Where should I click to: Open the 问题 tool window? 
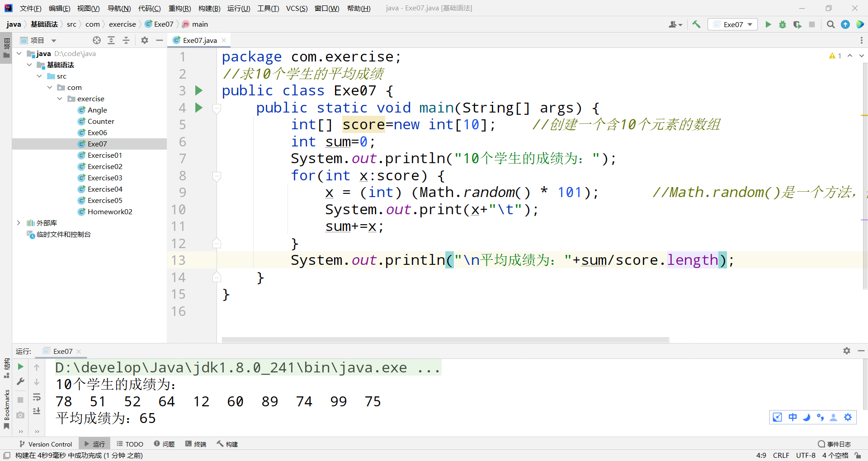click(164, 444)
